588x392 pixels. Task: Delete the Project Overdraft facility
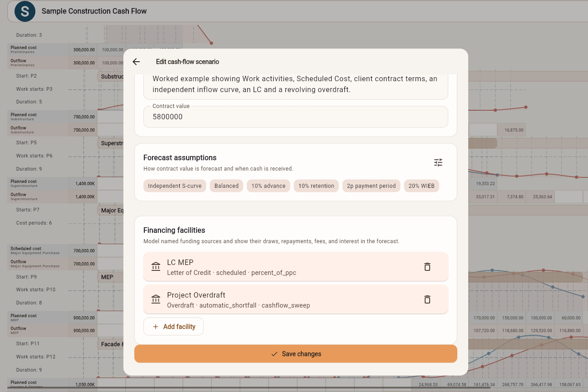(427, 299)
